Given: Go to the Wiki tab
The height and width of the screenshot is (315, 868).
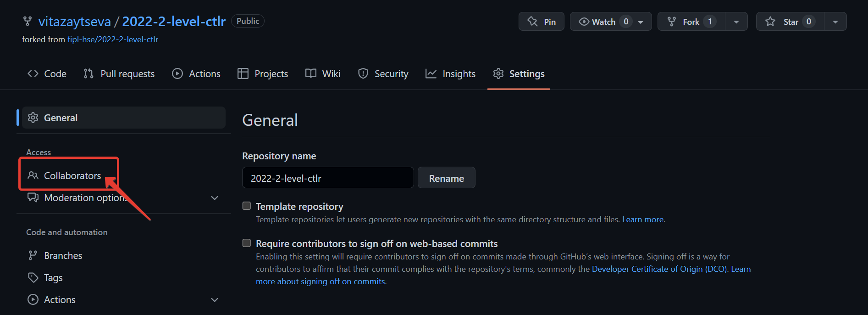Looking at the screenshot, I should (x=323, y=74).
